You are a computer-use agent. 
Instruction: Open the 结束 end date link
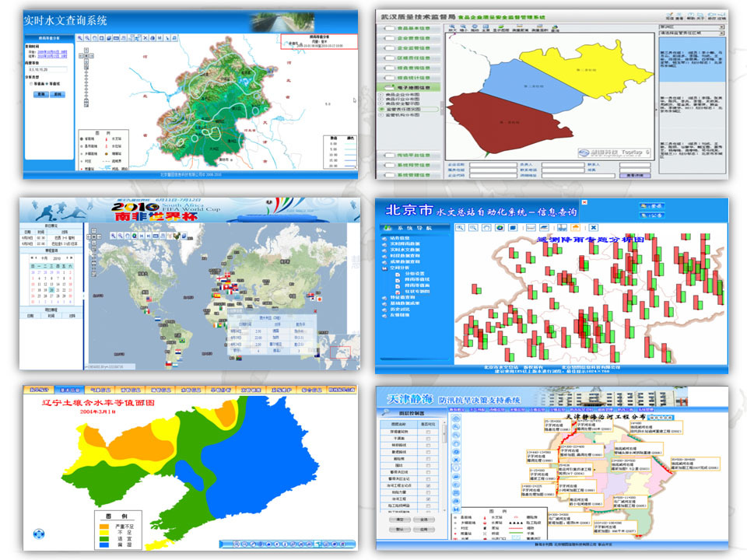pyautogui.click(x=52, y=56)
